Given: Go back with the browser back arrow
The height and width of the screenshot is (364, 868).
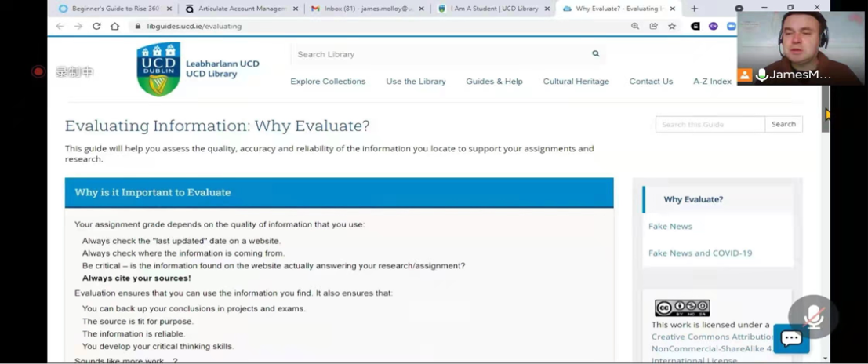Looking at the screenshot, I should [x=60, y=26].
